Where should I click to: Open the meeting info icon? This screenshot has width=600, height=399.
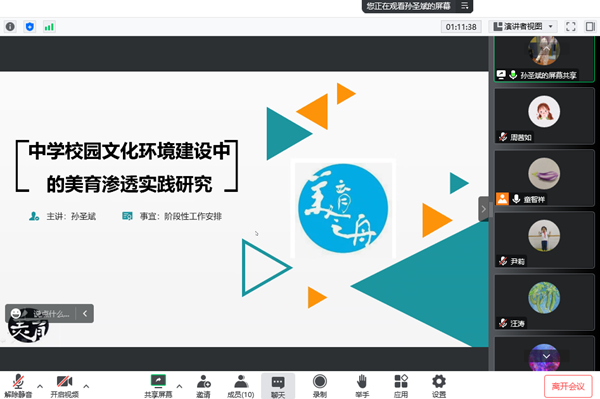click(x=10, y=27)
